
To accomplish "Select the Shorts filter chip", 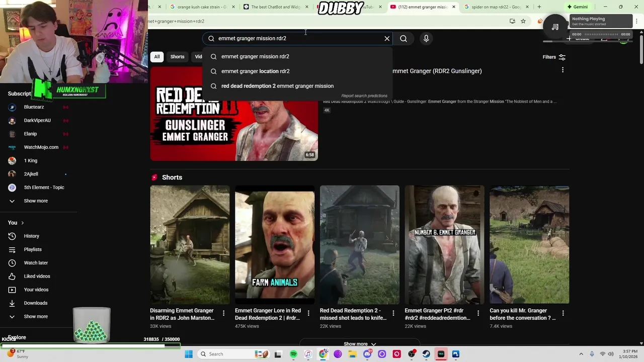I will tap(177, 57).
